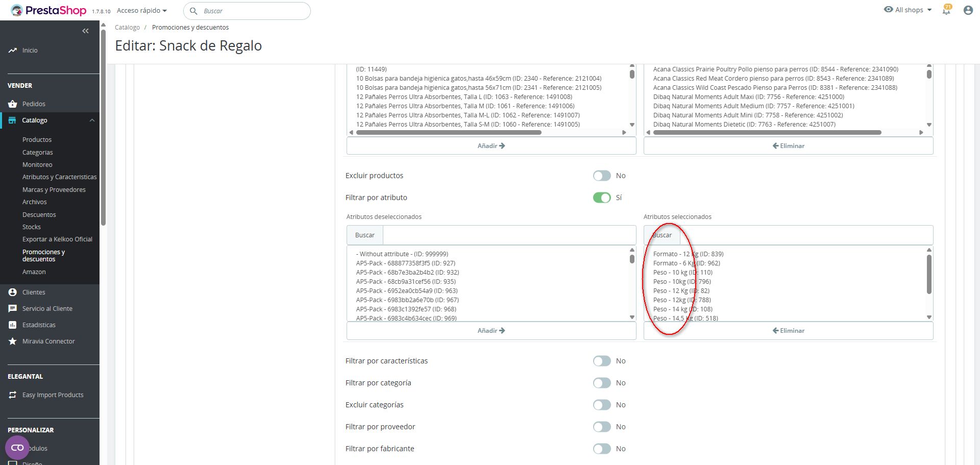Disable Filtrar por atributo switch
Image resolution: width=980 pixels, height=465 pixels.
[x=602, y=198]
